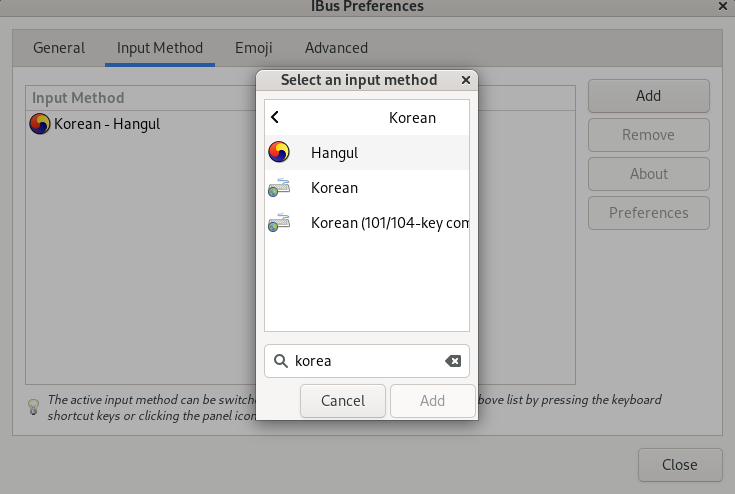Cancel the input method selection dialog

[343, 401]
